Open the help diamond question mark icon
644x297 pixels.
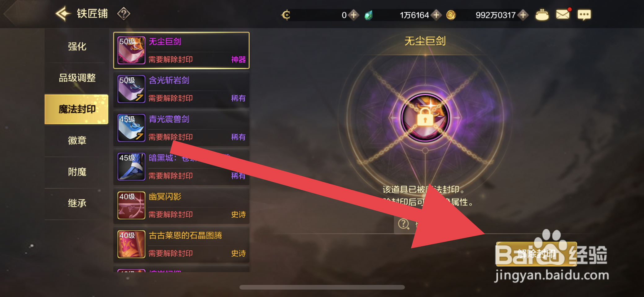click(124, 14)
